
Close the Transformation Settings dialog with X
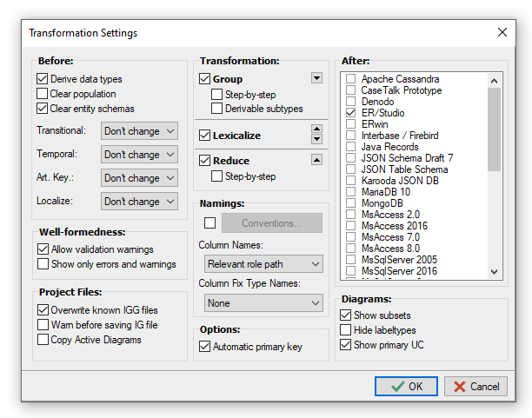tap(502, 33)
